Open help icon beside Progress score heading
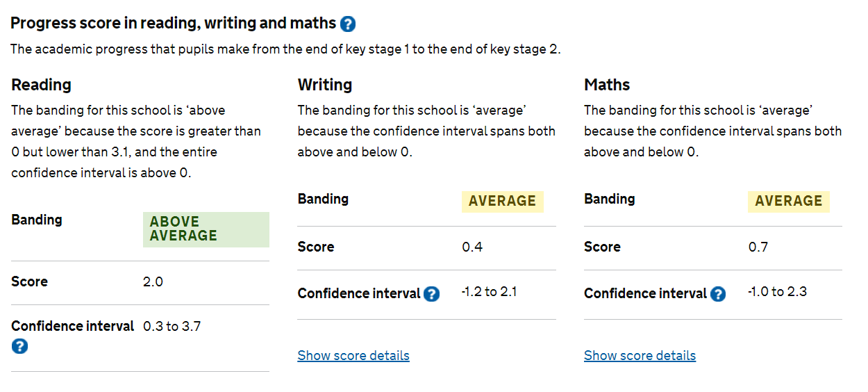This screenshot has width=868, height=392. [348, 24]
